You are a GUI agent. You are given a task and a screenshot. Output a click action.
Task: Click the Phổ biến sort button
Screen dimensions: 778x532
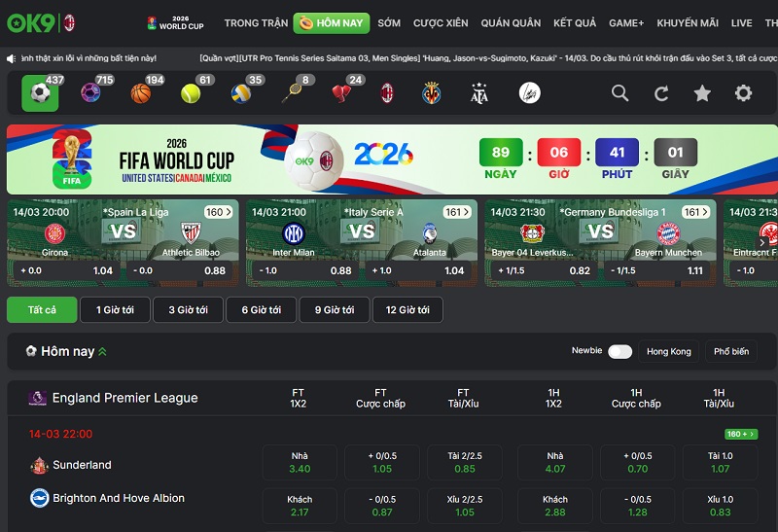(731, 351)
